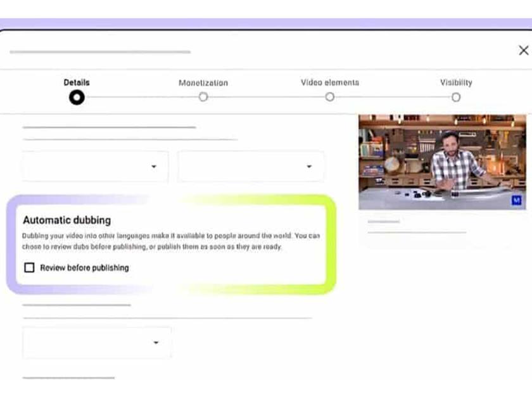Open the dropdown below Automatic dubbing

coord(97,343)
